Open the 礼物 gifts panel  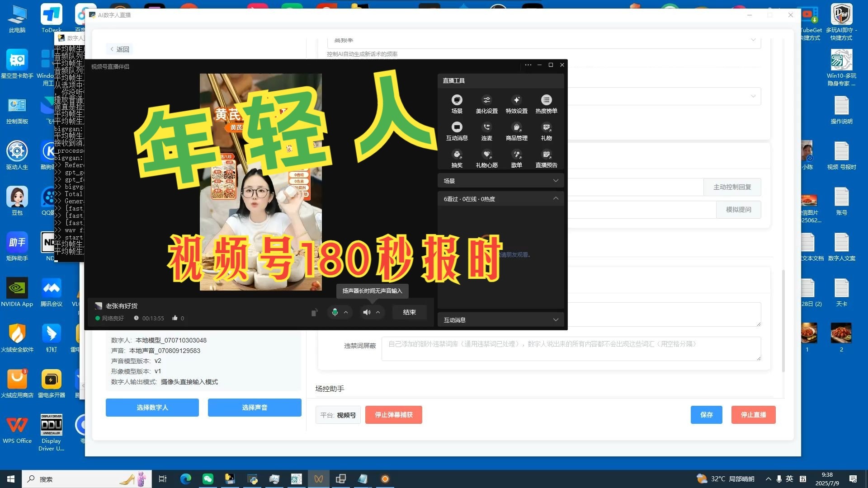tap(546, 131)
